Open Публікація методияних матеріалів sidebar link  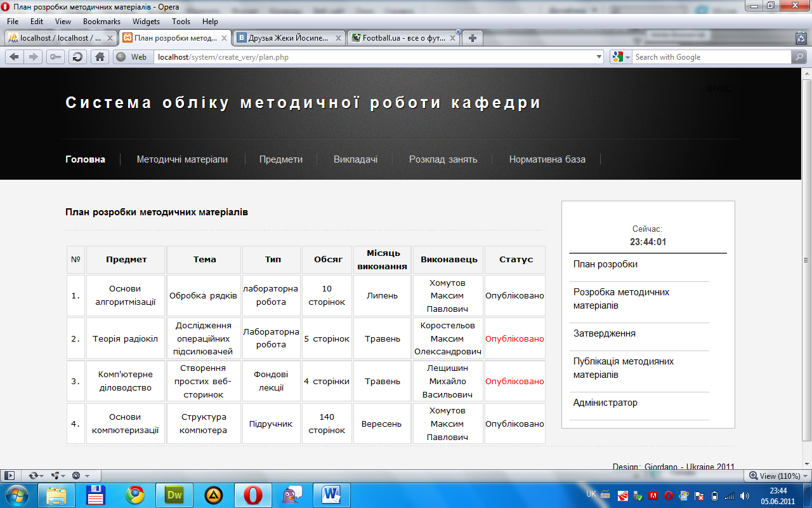(x=624, y=368)
